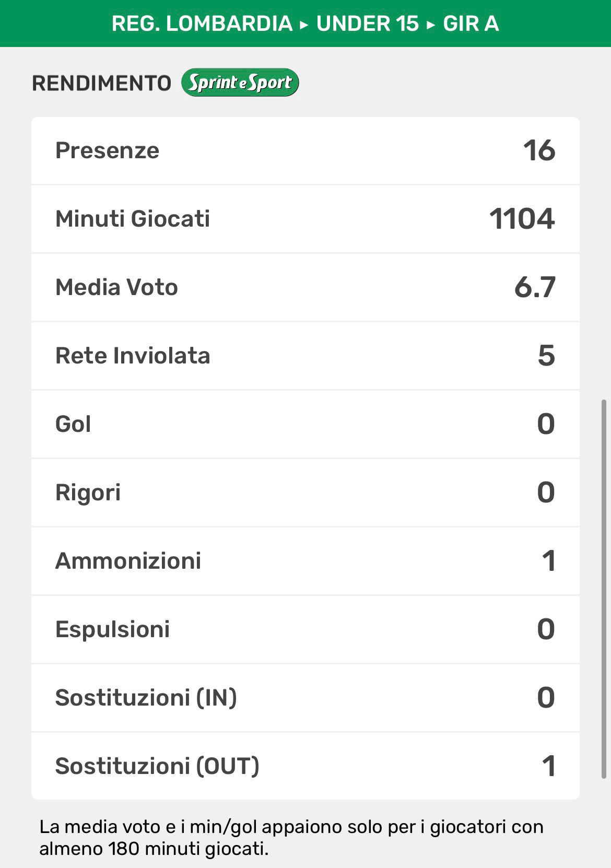Tap the Rigori statistic row
This screenshot has height=868, width=611.
[x=305, y=492]
